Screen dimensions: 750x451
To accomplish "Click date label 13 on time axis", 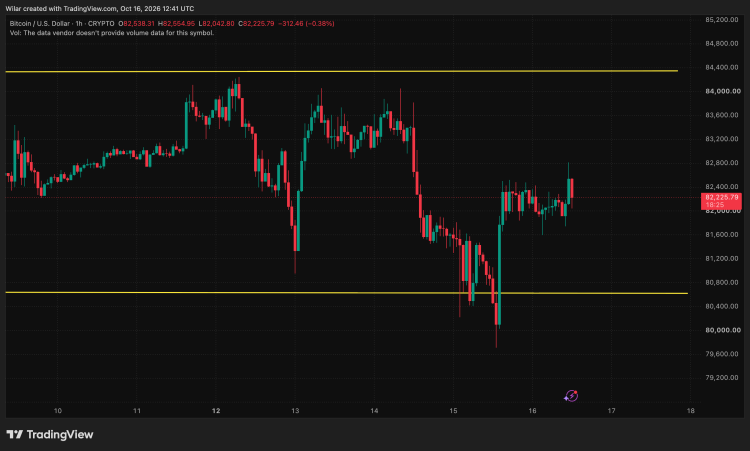I will [295, 411].
